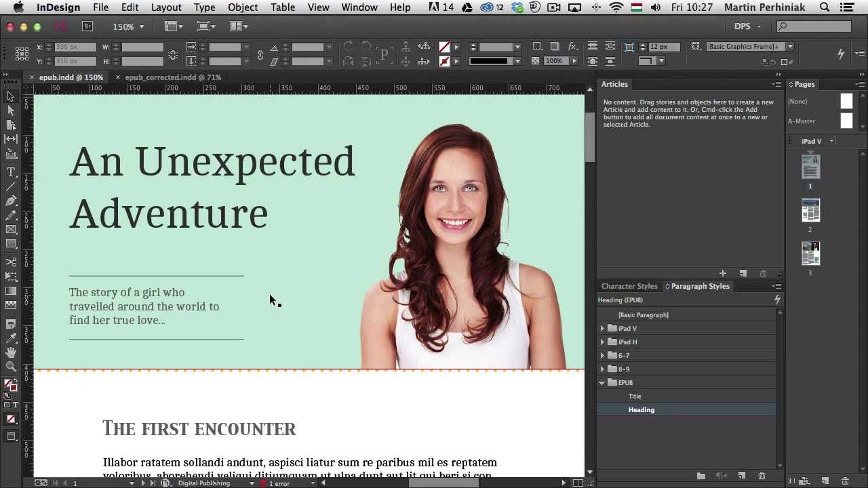Open the Arrange Documents dropdown
This screenshot has width=868, height=488.
coord(239,26)
